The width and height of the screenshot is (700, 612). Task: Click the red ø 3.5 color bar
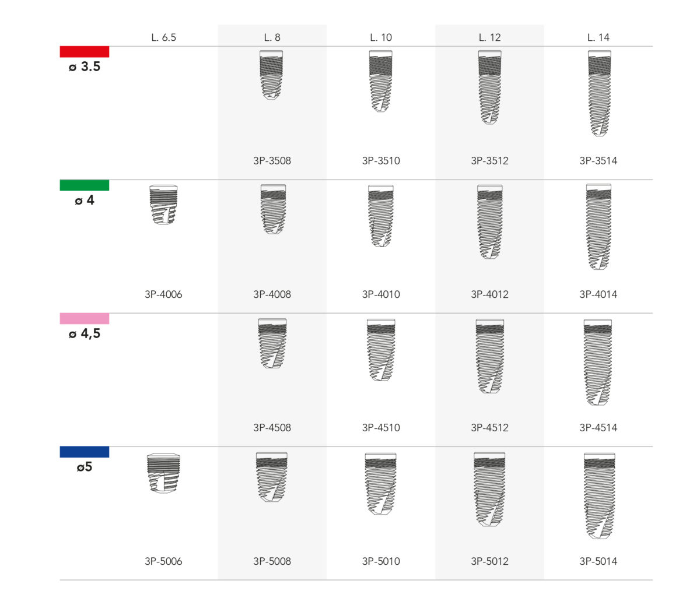click(85, 52)
